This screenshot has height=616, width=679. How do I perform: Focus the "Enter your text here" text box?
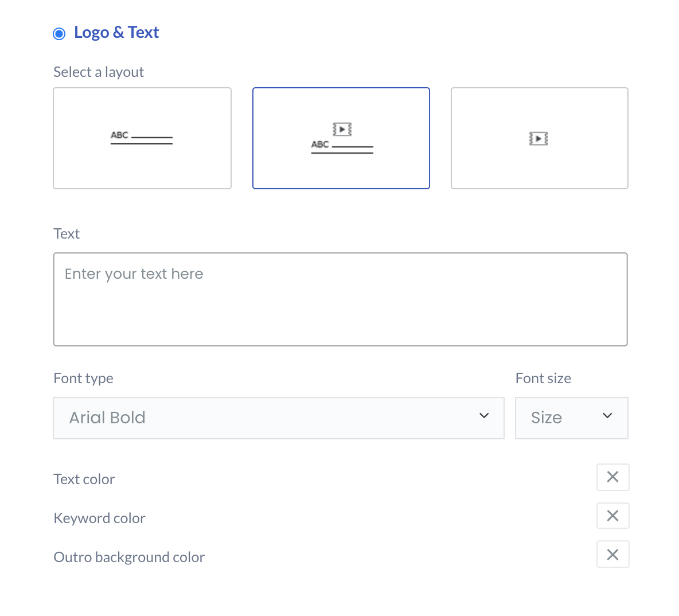(341, 299)
